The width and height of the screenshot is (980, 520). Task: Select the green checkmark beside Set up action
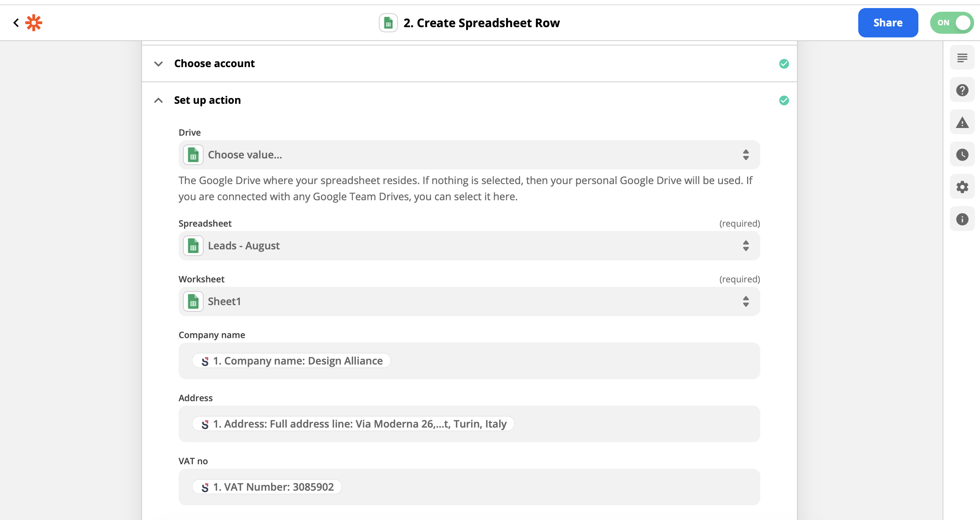[784, 100]
